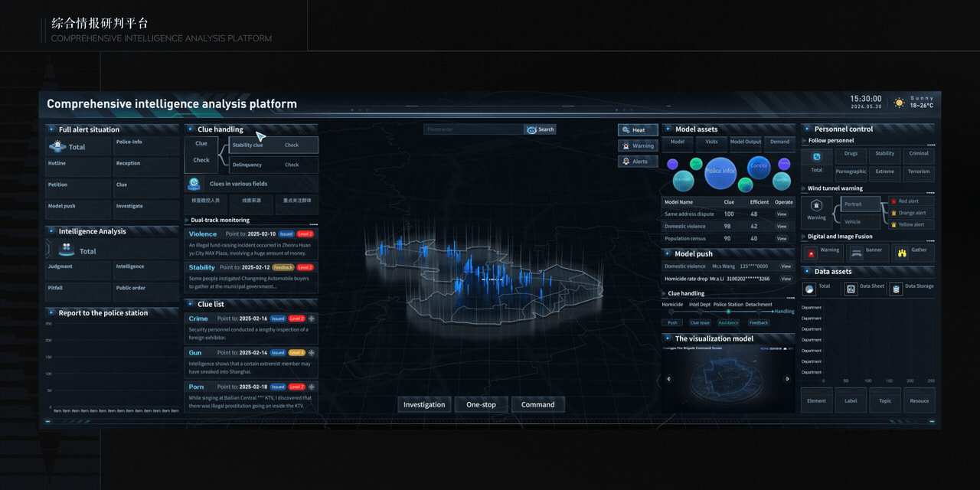Click the Intel Dept step on the handling timeline

click(700, 312)
